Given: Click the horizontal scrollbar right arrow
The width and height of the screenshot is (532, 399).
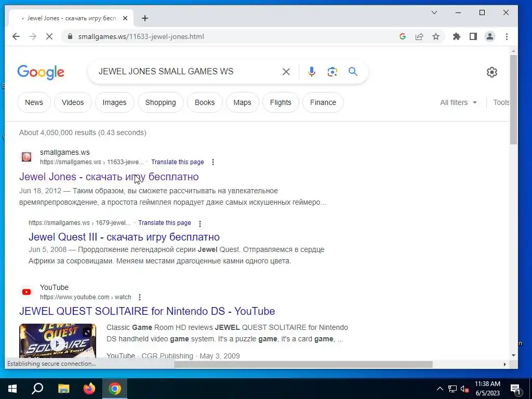Looking at the screenshot, I should click(x=504, y=364).
